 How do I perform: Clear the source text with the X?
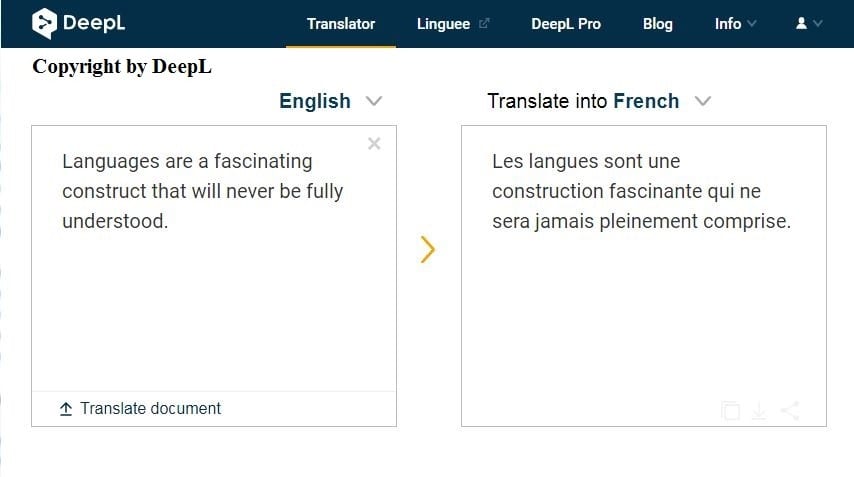tap(374, 144)
